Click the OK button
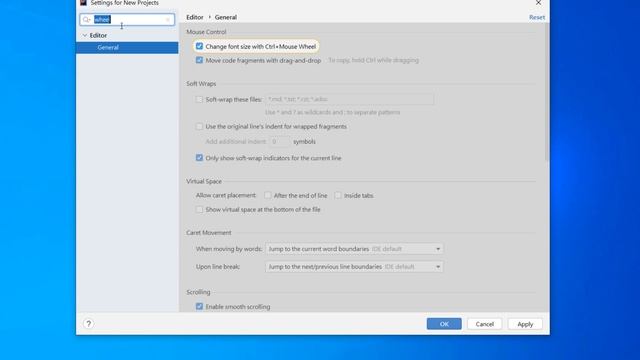The image size is (640, 360). pos(444,324)
